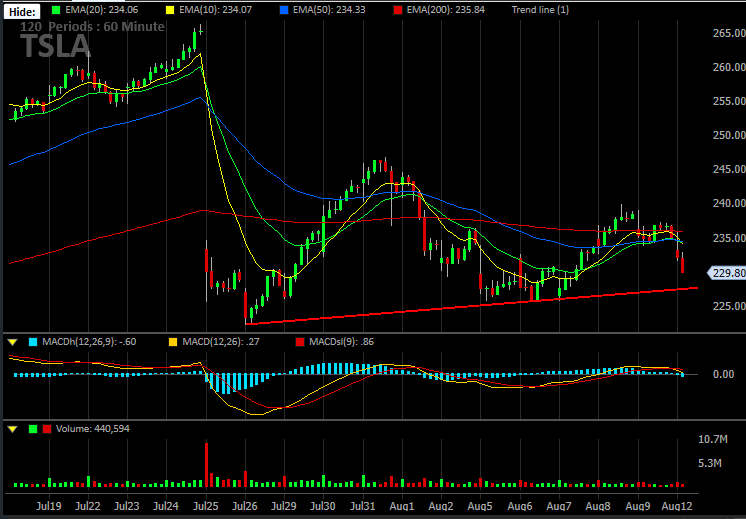Click the green EMA(20) color swatch
The image size is (746, 519).
(57, 9)
